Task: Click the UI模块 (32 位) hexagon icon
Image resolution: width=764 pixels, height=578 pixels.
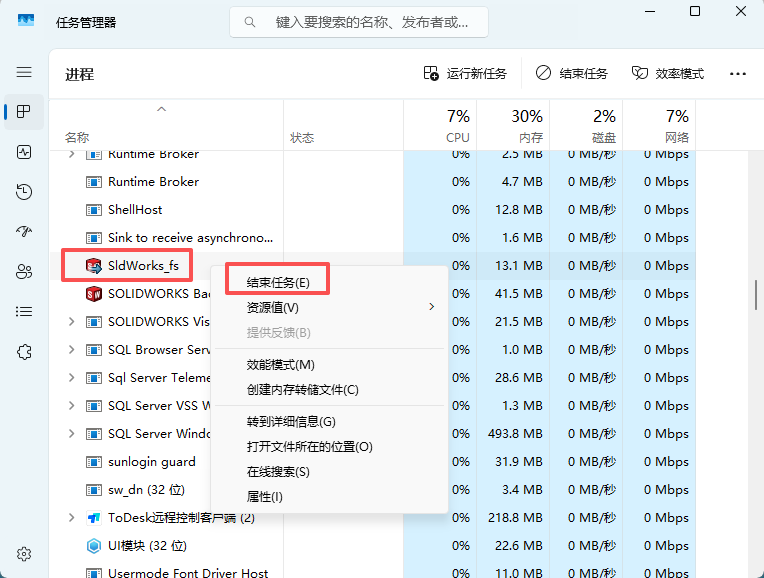Action: (x=94, y=546)
